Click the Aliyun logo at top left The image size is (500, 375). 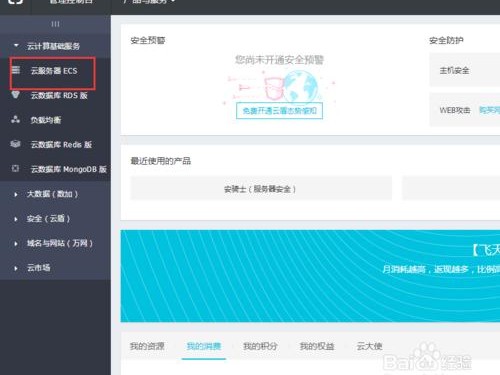(15, 2)
